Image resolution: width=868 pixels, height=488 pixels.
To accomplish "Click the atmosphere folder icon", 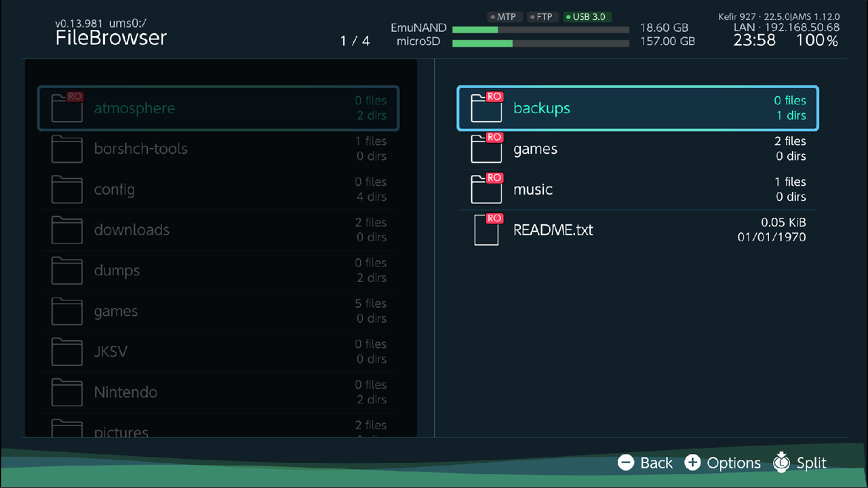I will point(67,108).
